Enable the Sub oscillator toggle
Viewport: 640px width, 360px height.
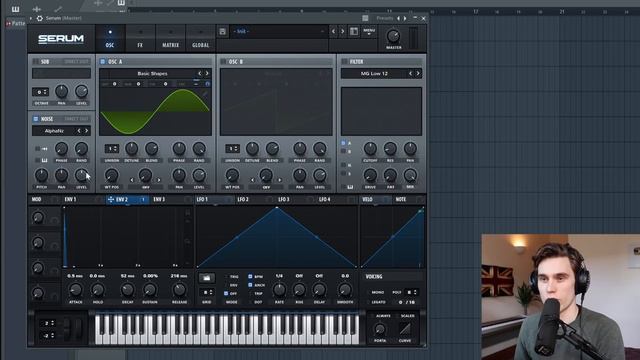36,62
